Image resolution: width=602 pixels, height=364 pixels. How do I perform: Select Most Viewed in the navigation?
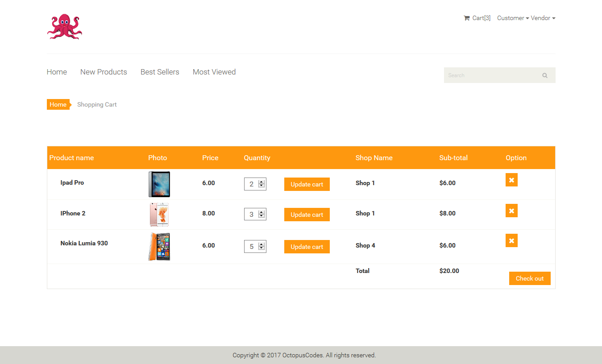point(214,72)
